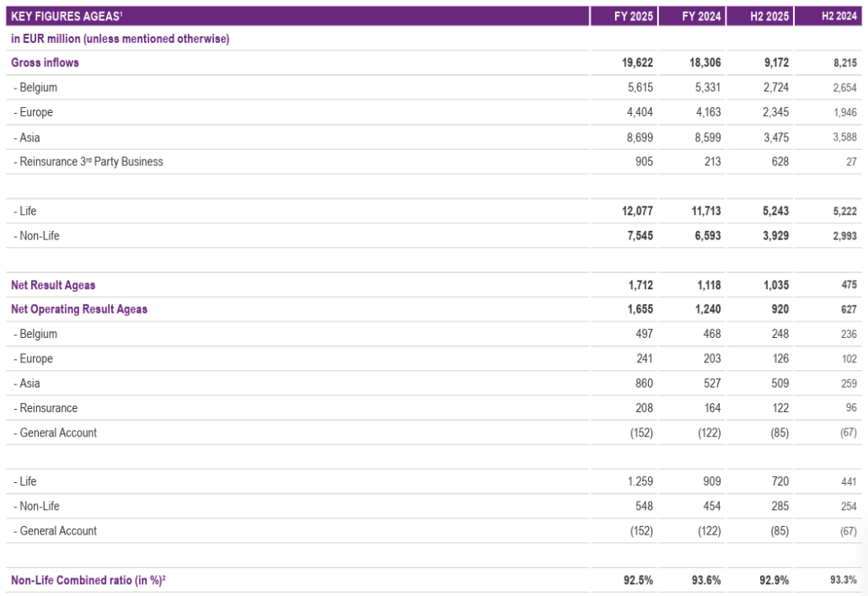
Task: Click the Net Result Ageas row label
Action: pyautogui.click(x=53, y=285)
